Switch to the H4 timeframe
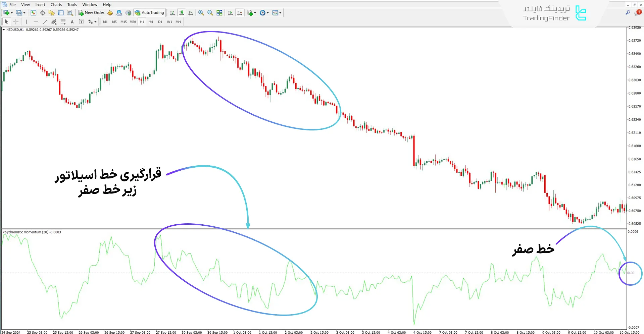 click(x=151, y=21)
